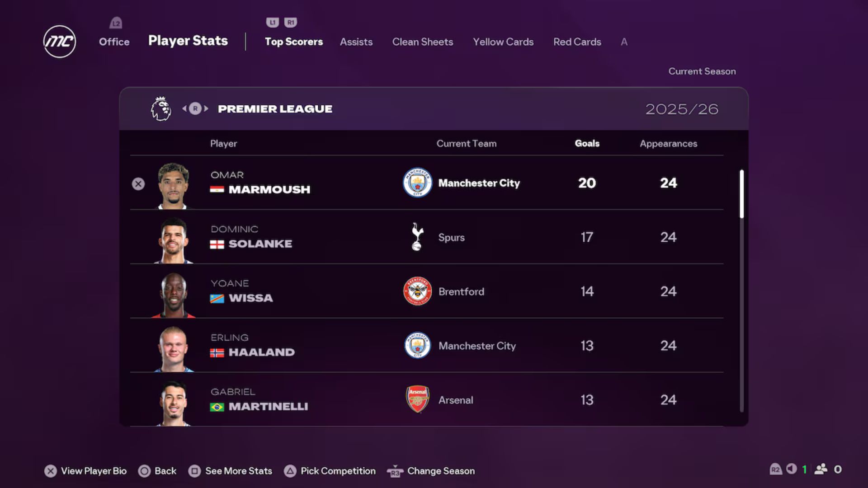Viewport: 868px width, 488px height.
Task: Click the X icon next to Omar Marmoush
Action: pos(139,183)
